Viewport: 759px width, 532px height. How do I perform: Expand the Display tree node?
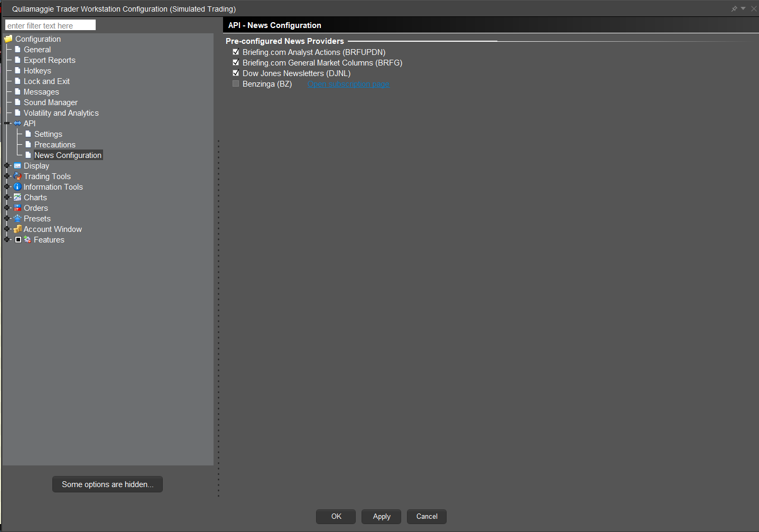(7, 166)
